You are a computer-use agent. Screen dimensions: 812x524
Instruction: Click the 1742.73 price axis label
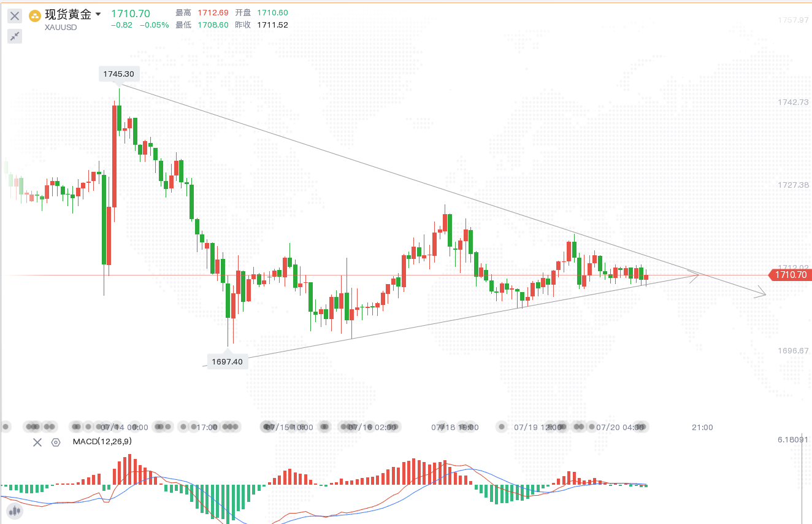(792, 102)
